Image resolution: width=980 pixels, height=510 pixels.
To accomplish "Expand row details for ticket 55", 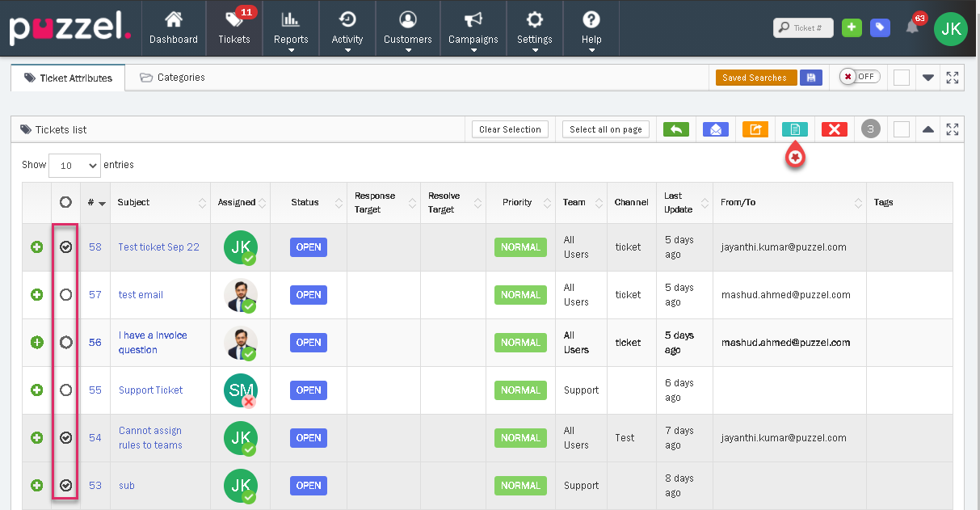I will click(36, 390).
